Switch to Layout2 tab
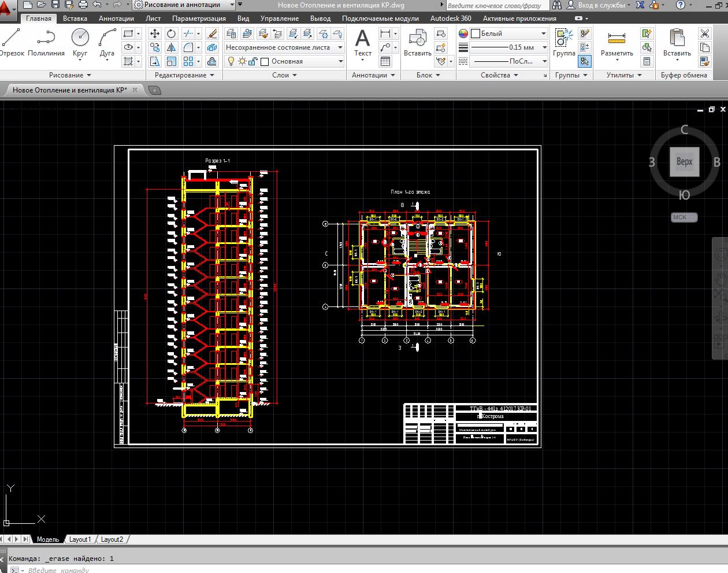728x573 pixels. (x=112, y=539)
